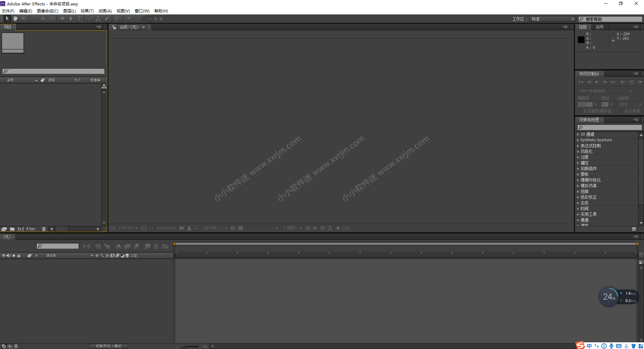Select the Eraser tool

pos(107,19)
